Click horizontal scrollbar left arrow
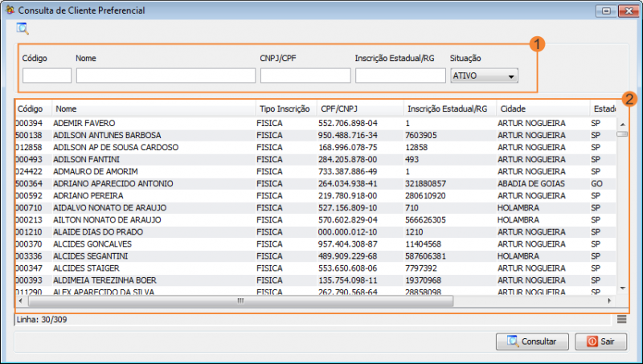The image size is (643, 364). pyautogui.click(x=21, y=301)
